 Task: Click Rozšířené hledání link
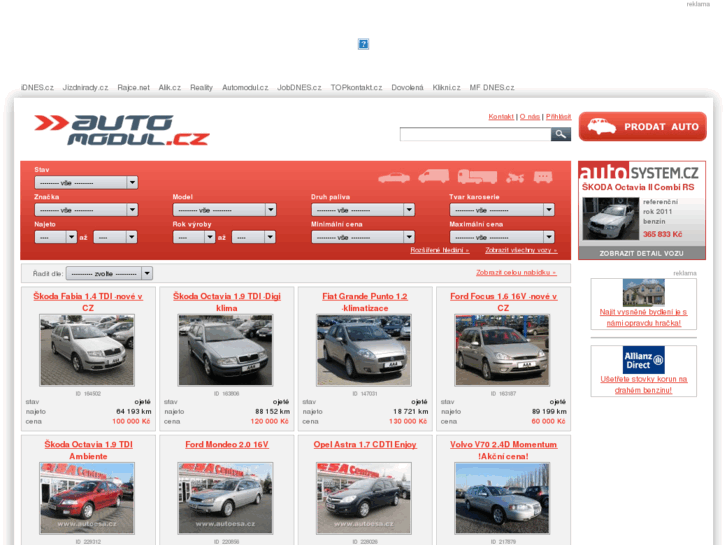(x=440, y=250)
